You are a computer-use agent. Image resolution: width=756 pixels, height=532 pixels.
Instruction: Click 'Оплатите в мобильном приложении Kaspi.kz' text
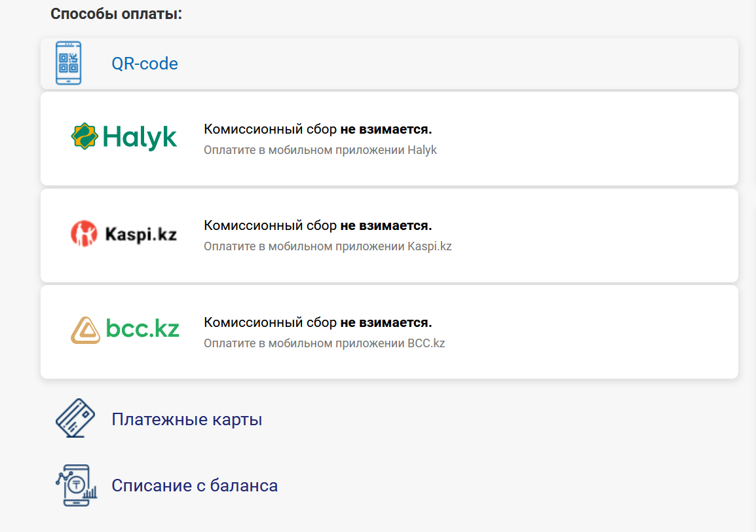click(328, 246)
